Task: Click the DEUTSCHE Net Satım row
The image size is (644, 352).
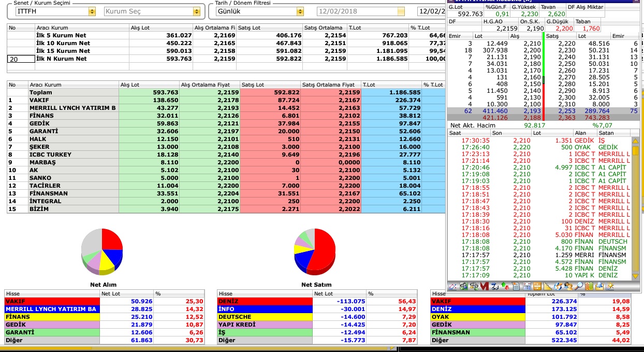Action: point(317,317)
